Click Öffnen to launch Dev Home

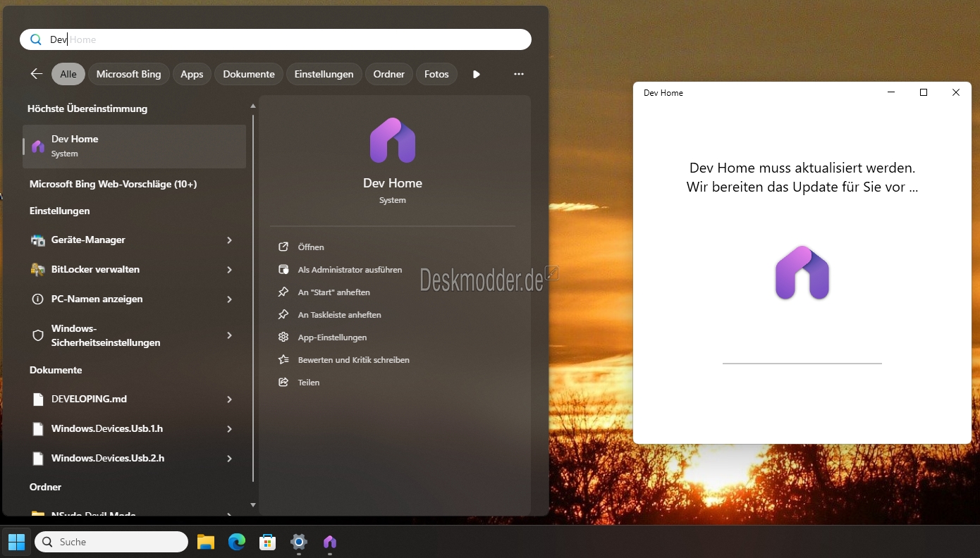tap(311, 247)
